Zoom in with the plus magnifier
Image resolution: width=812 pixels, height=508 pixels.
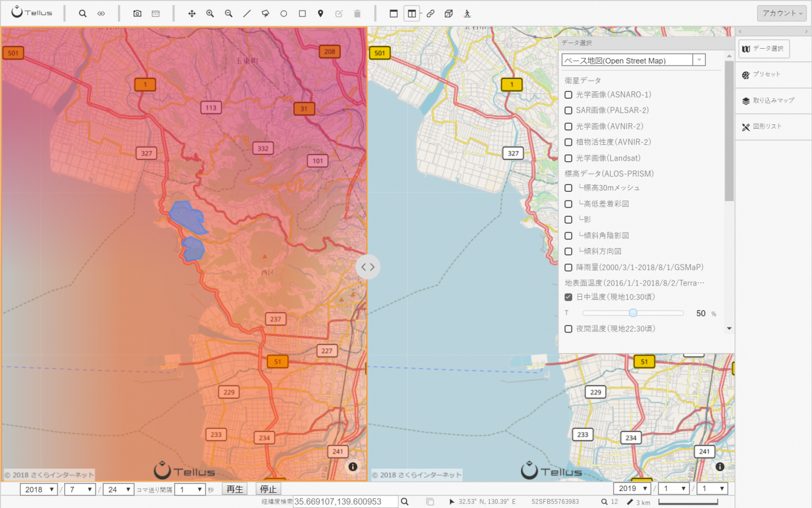[210, 13]
